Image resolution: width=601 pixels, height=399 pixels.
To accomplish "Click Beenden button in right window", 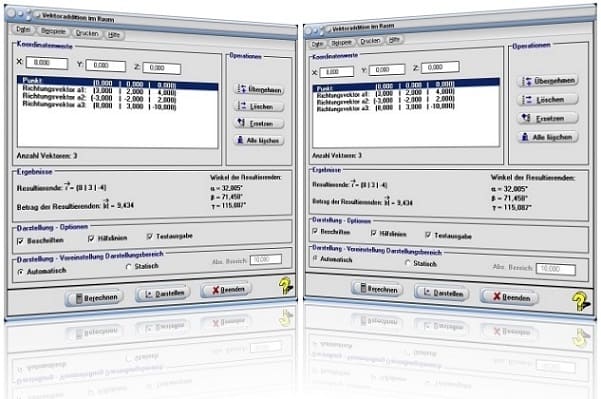I will pyautogui.click(x=510, y=297).
